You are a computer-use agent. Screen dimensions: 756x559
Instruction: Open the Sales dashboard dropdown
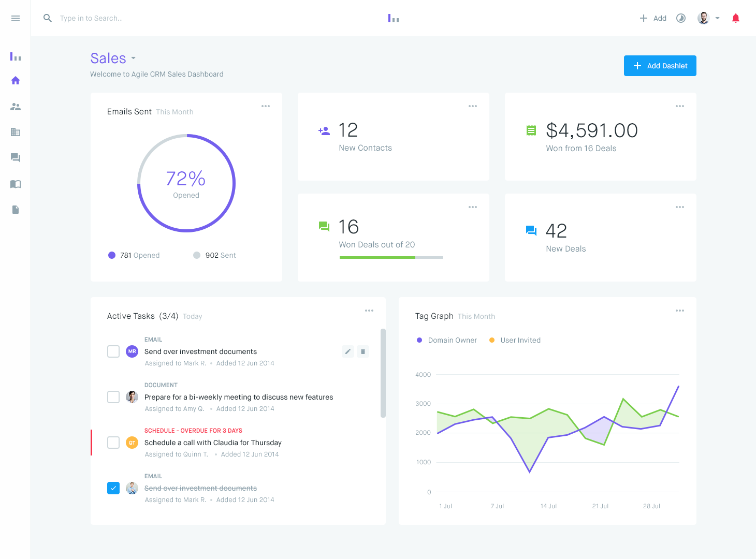click(134, 58)
